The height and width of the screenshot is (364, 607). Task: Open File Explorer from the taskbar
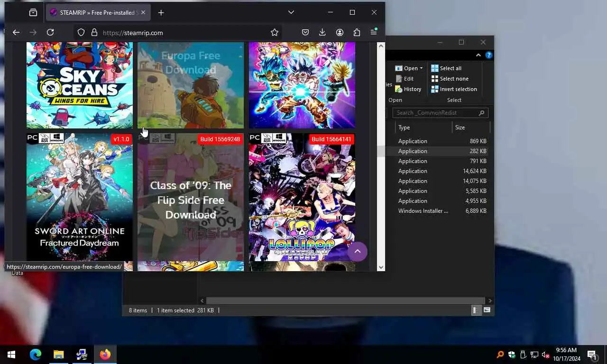[58, 355]
